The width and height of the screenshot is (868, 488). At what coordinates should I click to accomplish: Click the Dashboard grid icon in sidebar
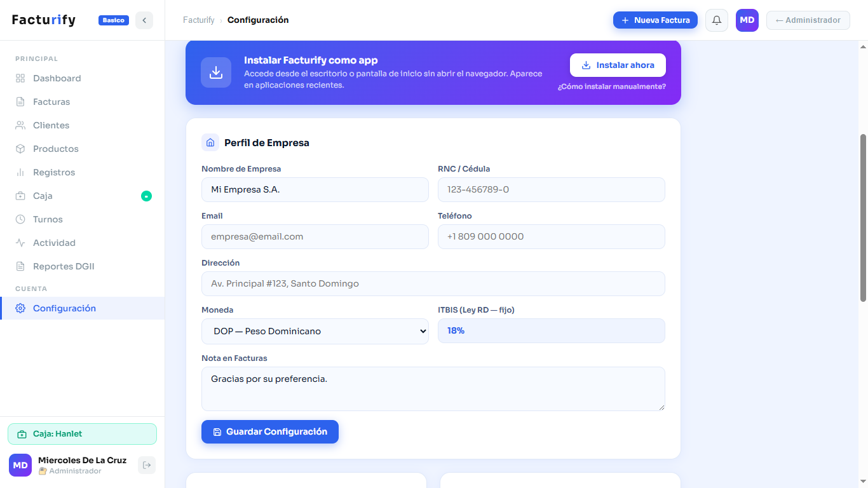tap(20, 78)
